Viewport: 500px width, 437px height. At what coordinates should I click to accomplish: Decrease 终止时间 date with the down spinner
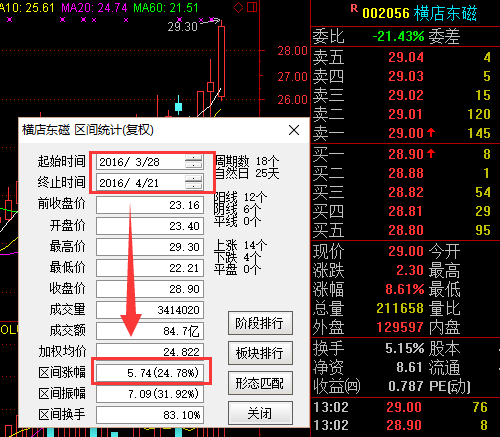[x=194, y=186]
